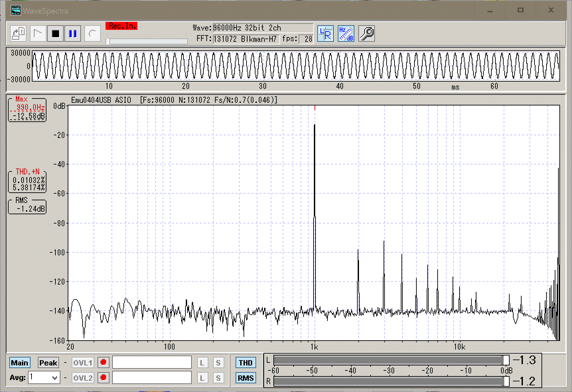
Task: Click the FFT size field 131072 Blkman-H7
Action: click(x=246, y=39)
